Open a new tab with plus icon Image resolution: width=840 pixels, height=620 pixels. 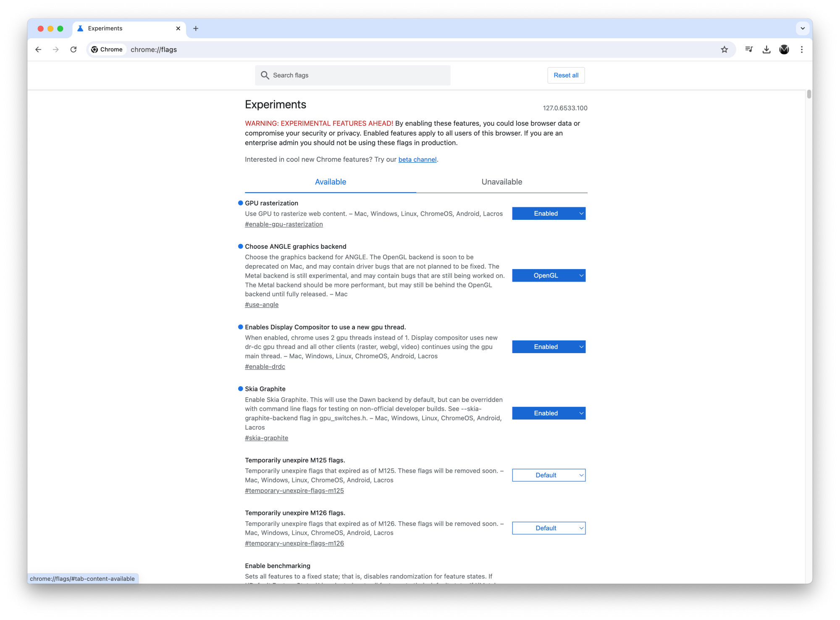point(196,29)
